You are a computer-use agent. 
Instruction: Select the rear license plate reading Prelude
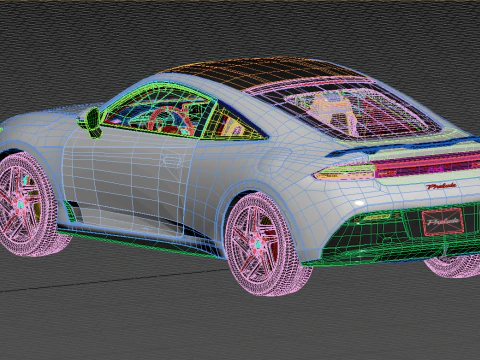tap(442, 221)
